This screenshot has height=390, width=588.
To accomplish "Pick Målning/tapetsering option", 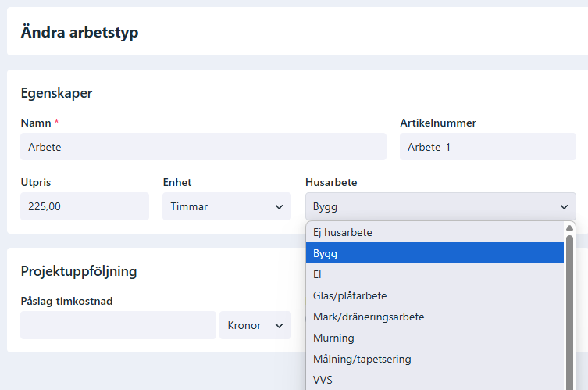I will [435, 359].
